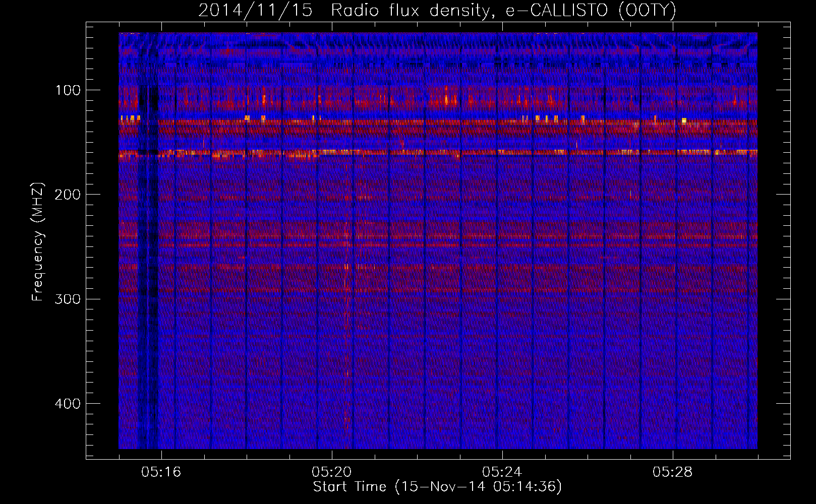Click the 'Frequency (MHZ)' axis label
Viewport: 816px width, 504px height.
point(38,242)
